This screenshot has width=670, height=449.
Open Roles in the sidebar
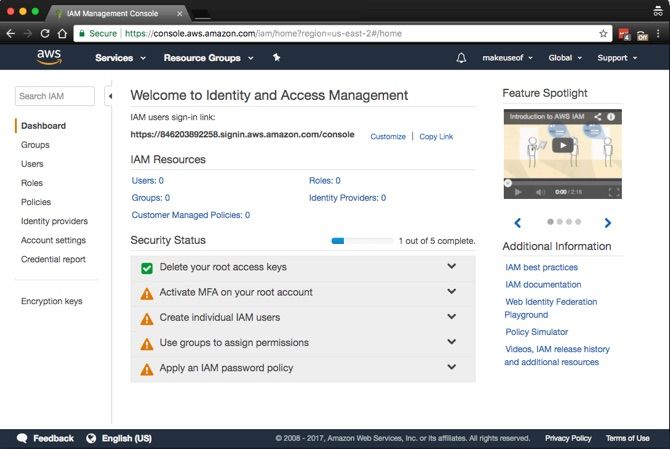[x=32, y=183]
